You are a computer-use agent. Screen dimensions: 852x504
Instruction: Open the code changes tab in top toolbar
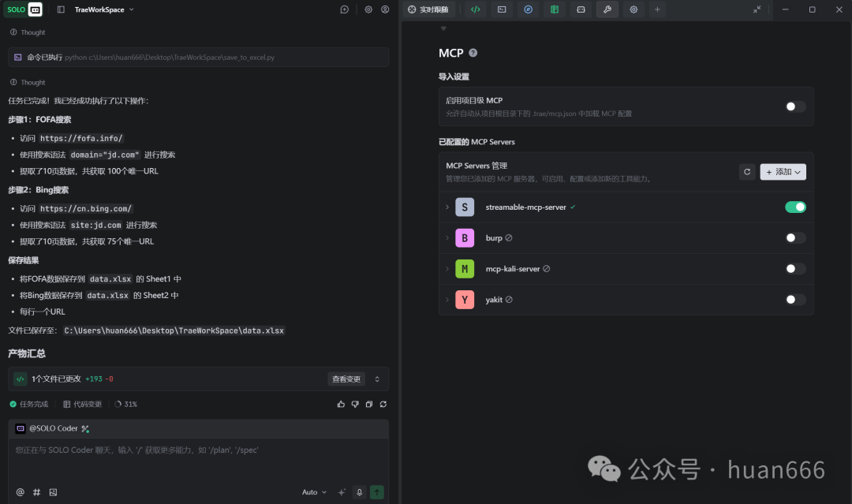pos(474,9)
